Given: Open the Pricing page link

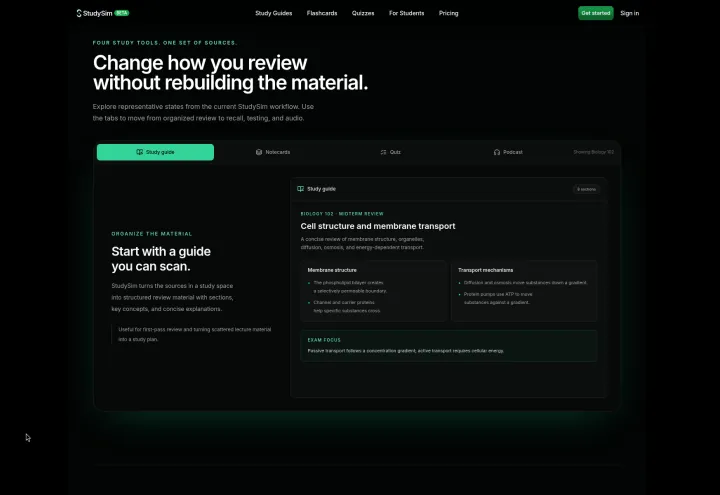Looking at the screenshot, I should [448, 13].
